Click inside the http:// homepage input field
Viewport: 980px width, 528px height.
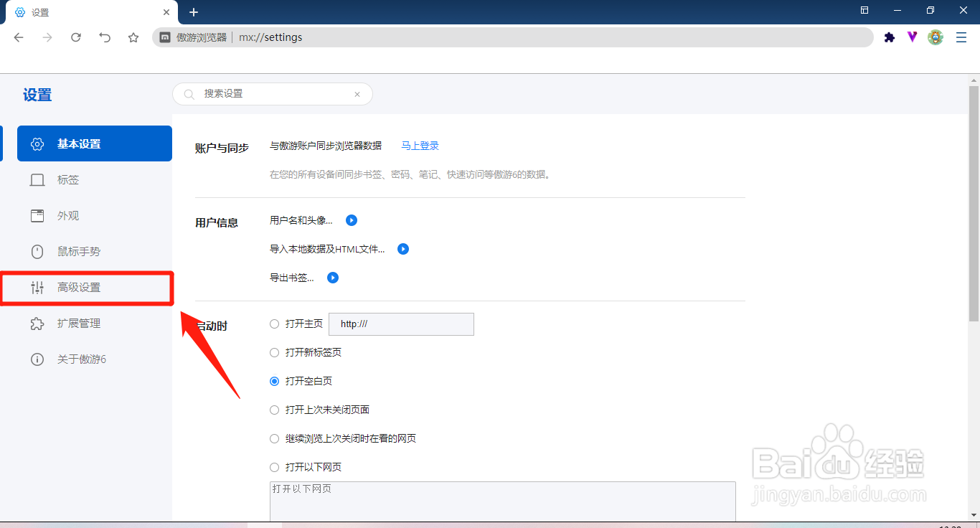[x=400, y=324]
